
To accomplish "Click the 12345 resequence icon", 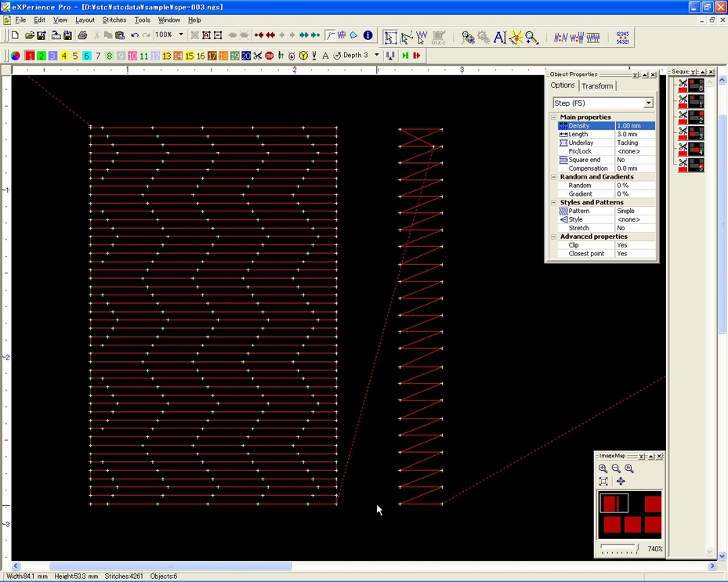I will 622,38.
